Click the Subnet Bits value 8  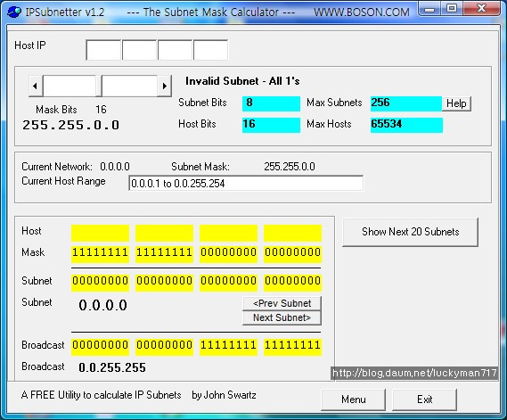(271, 103)
